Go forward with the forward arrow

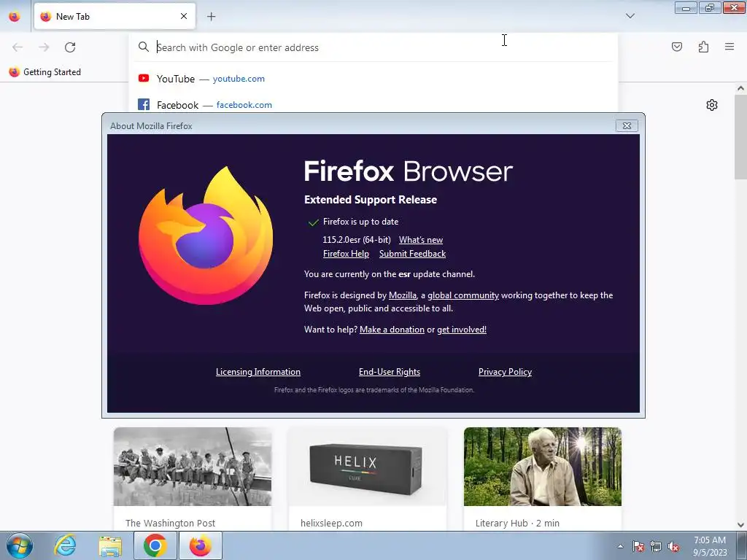[44, 47]
